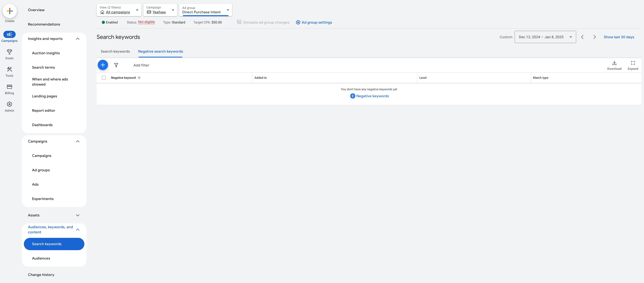The height and width of the screenshot is (283, 644).
Task: Download the negative keywords table
Action: click(614, 65)
